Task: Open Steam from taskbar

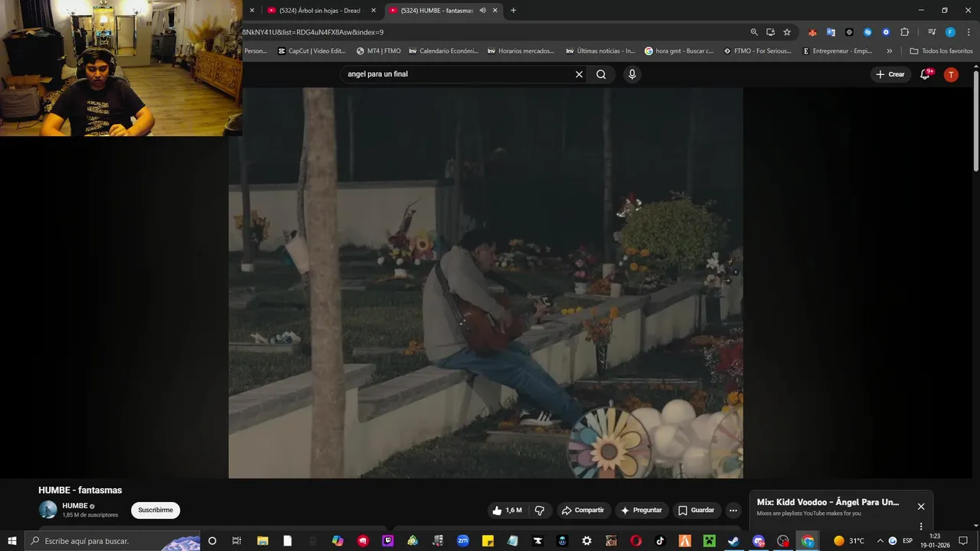Action: 733,540
